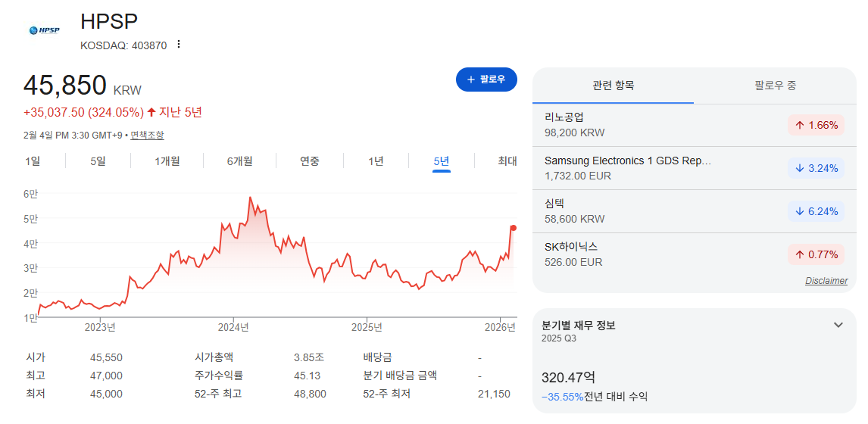
Task: Click the 3.24% change badge for Samsung
Action: pyautogui.click(x=816, y=168)
